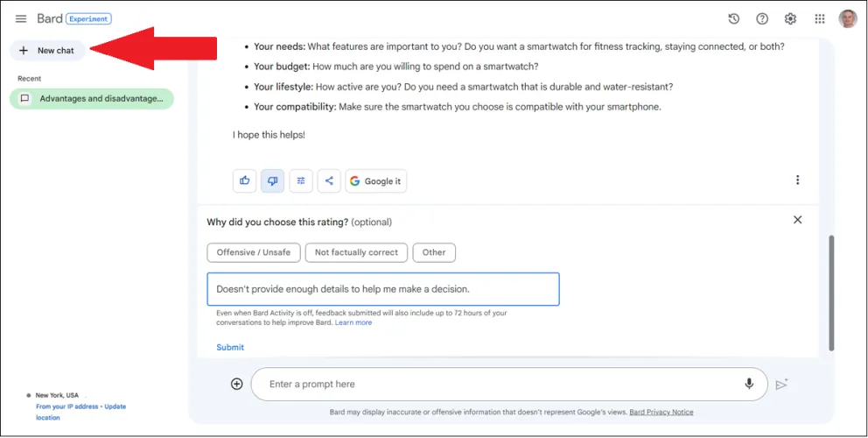Open the Learn more link
This screenshot has width=868, height=438.
(x=353, y=322)
